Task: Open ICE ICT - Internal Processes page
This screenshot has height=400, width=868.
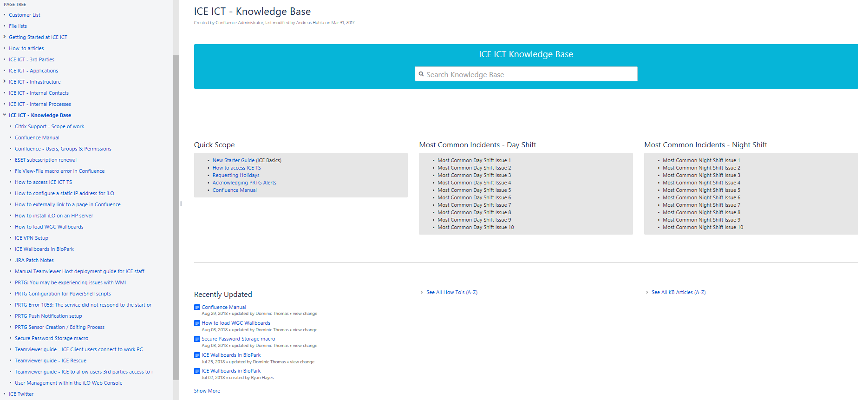Action: click(x=40, y=104)
